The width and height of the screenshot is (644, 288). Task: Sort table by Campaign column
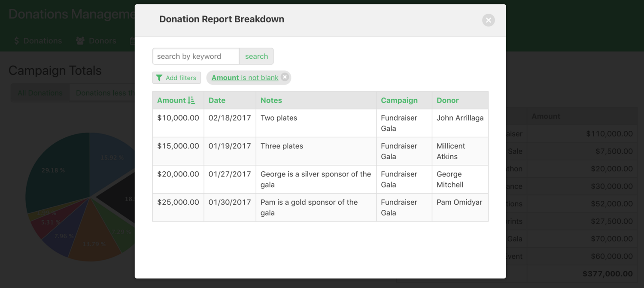click(x=399, y=100)
